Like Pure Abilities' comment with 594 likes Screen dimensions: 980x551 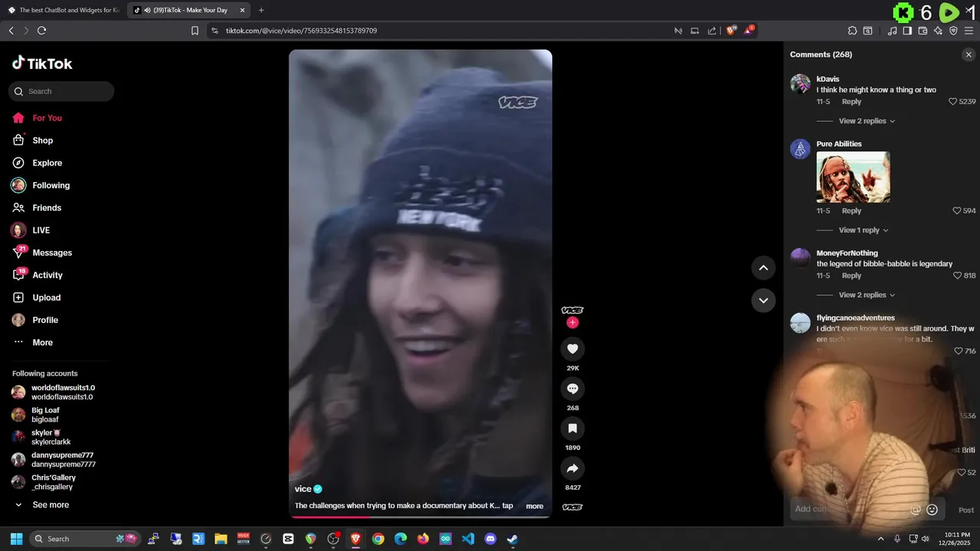click(957, 210)
